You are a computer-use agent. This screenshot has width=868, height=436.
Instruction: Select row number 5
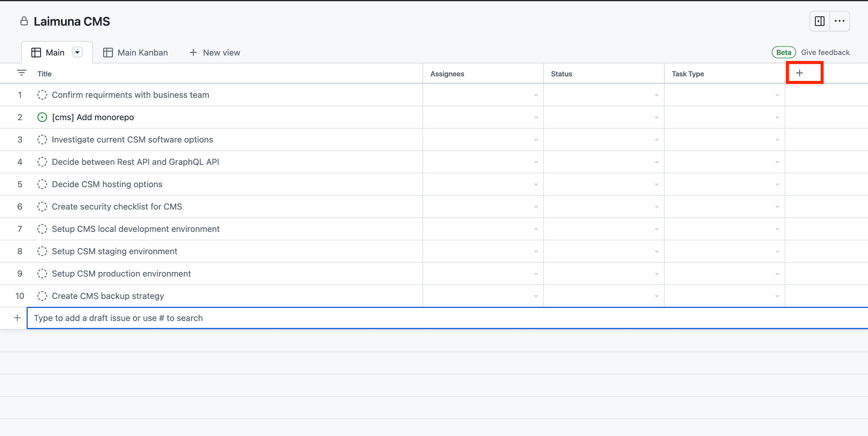pos(20,184)
